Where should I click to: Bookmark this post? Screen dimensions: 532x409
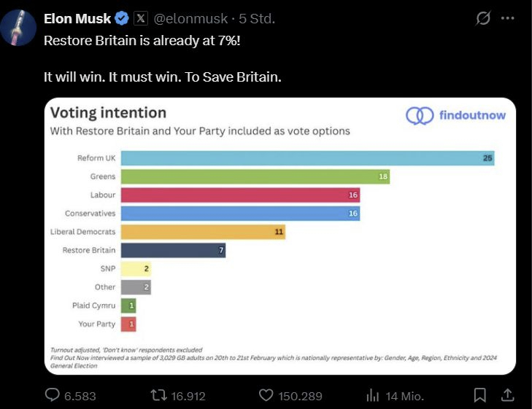[479, 395]
